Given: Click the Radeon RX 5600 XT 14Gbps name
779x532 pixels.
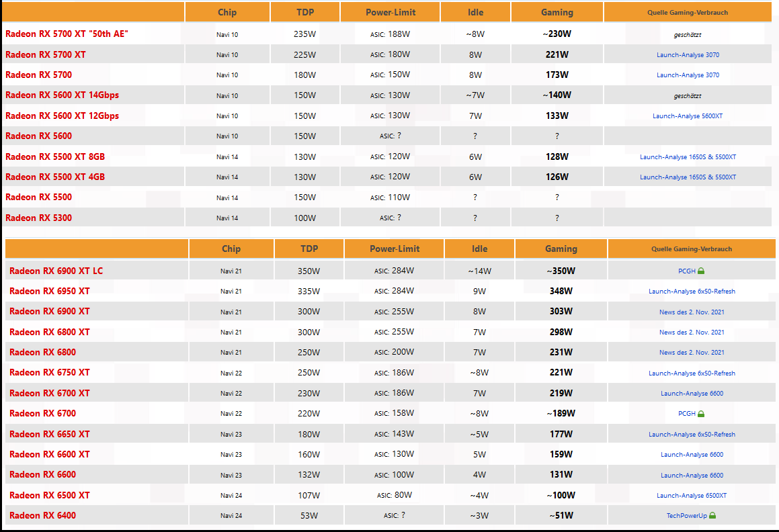Looking at the screenshot, I should [62, 95].
